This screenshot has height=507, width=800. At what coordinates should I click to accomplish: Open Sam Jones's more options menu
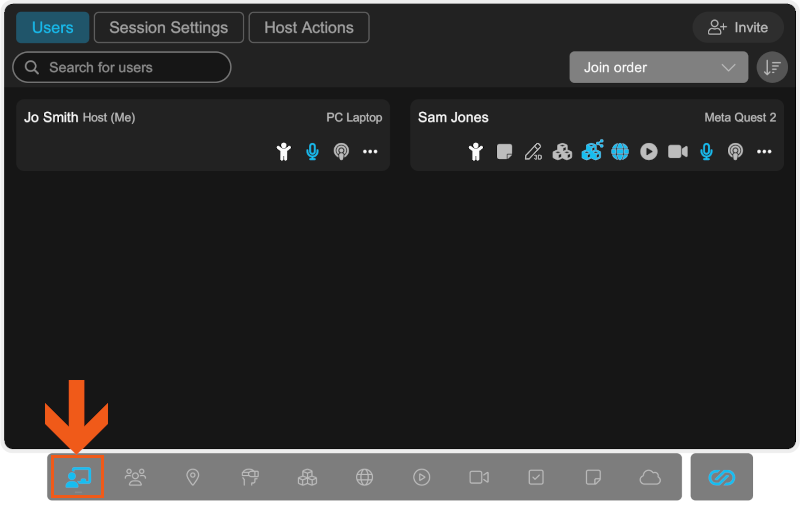tap(764, 152)
